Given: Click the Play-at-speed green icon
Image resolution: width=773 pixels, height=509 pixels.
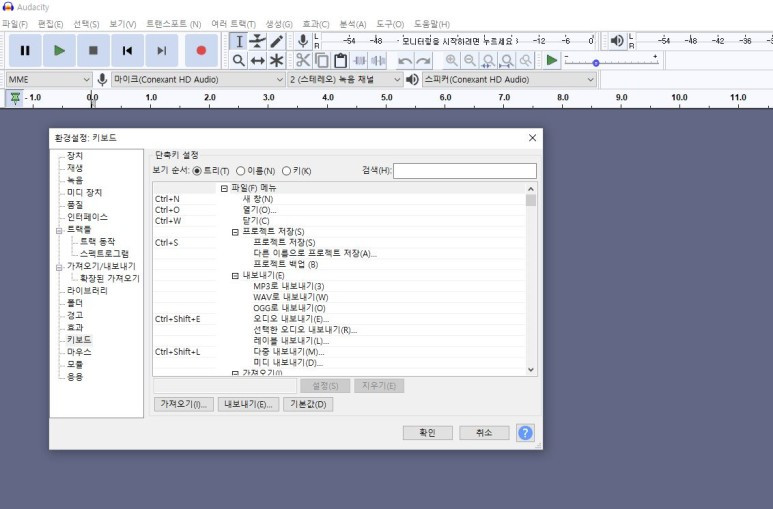Looking at the screenshot, I should pyautogui.click(x=552, y=61).
